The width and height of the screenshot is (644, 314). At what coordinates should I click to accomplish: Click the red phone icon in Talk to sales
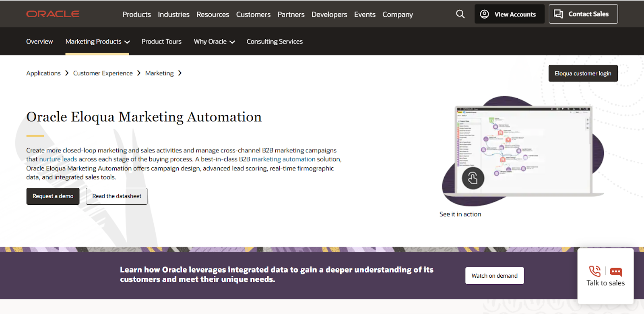595,271
